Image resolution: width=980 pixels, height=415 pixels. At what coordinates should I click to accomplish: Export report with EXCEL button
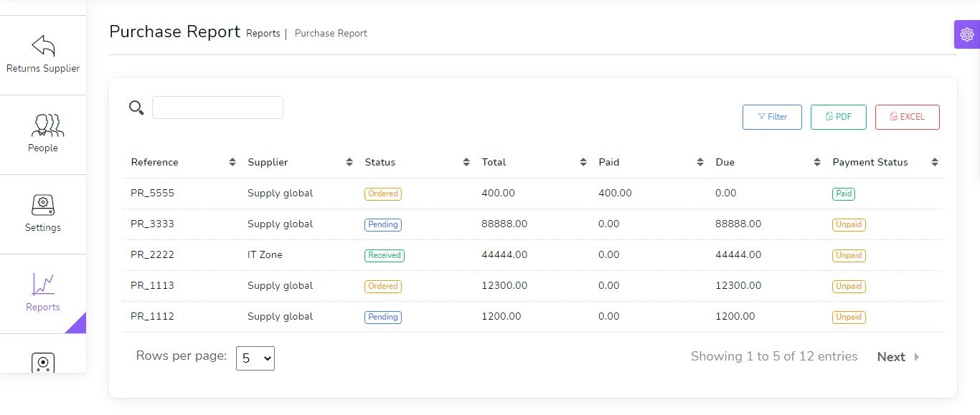click(907, 117)
